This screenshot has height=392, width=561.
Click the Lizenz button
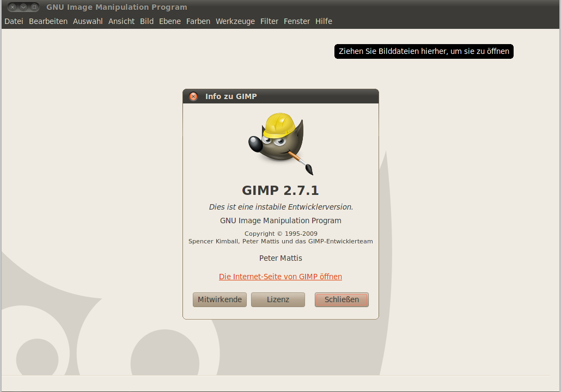pyautogui.click(x=278, y=299)
